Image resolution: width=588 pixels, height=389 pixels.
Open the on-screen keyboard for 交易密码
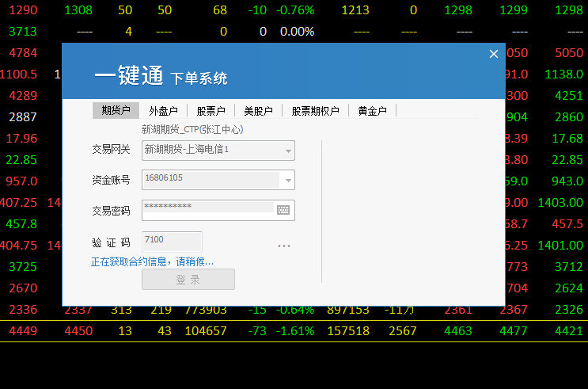pos(283,209)
